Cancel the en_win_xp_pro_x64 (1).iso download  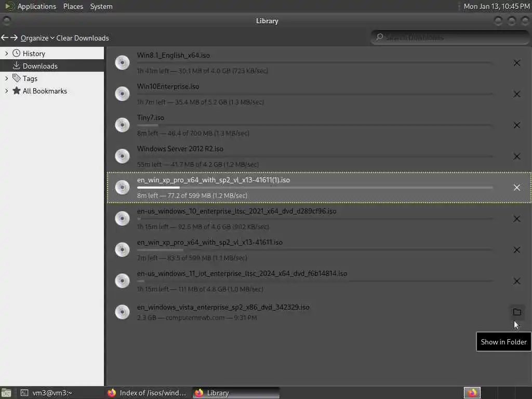click(x=517, y=188)
